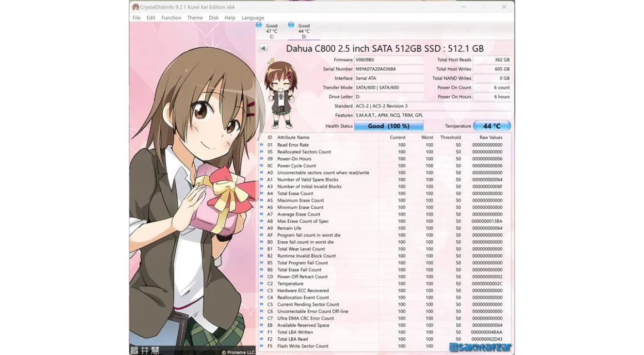Click the status icon for Total LBA Read
This screenshot has height=355, width=644.
click(x=261, y=339)
